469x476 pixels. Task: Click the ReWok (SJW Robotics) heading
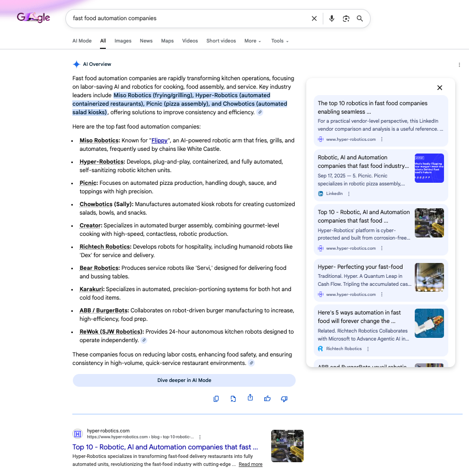point(112,332)
